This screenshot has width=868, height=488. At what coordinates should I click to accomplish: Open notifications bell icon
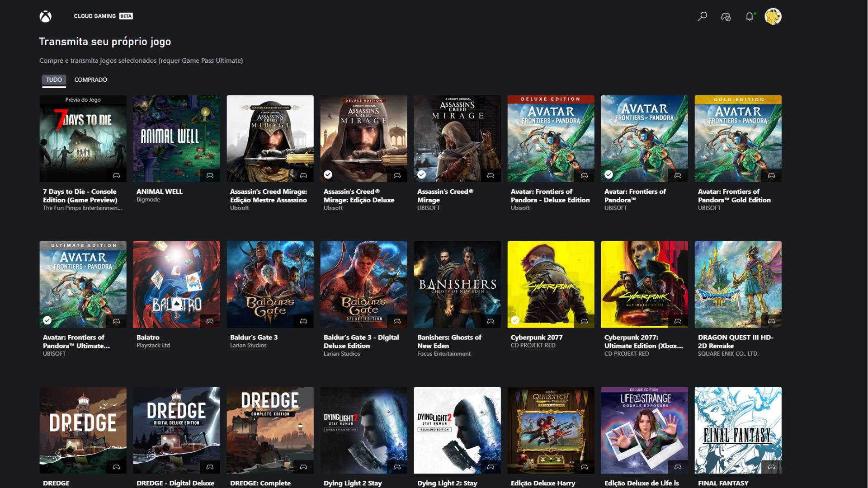coord(750,17)
